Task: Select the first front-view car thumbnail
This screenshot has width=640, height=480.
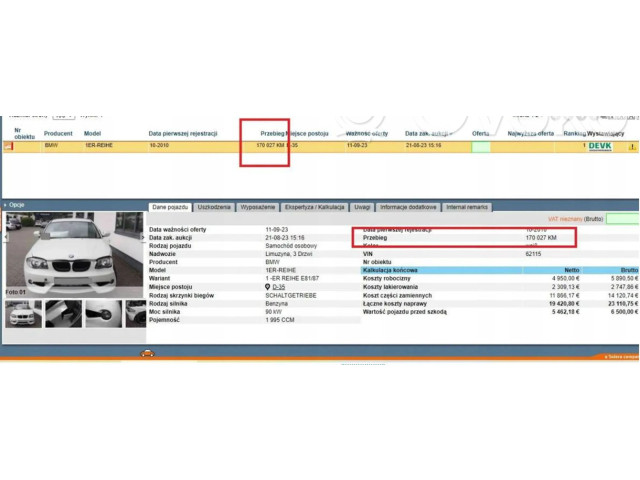Action: point(23,314)
